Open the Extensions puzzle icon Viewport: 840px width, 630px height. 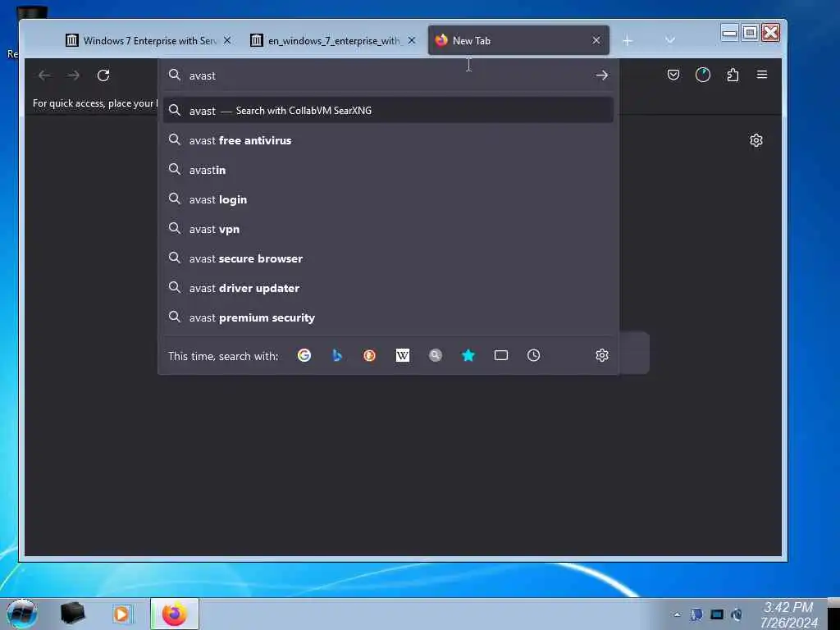click(733, 75)
